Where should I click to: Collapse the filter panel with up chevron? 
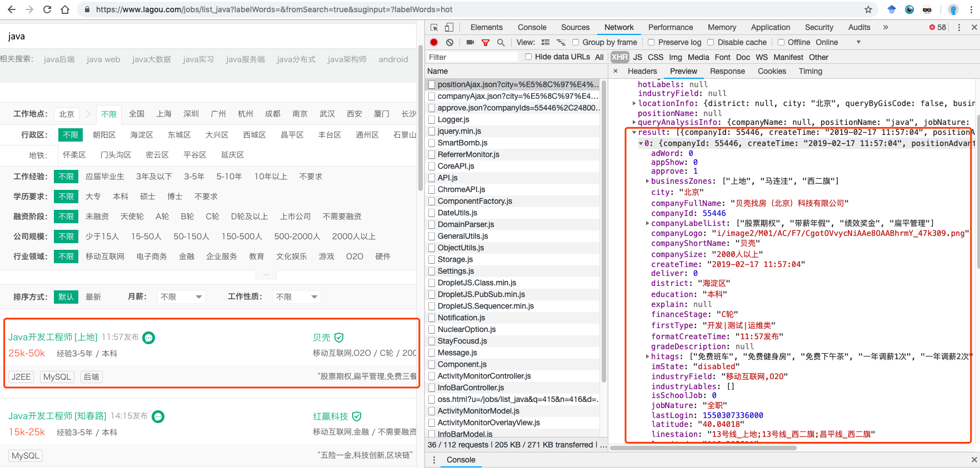tap(266, 275)
